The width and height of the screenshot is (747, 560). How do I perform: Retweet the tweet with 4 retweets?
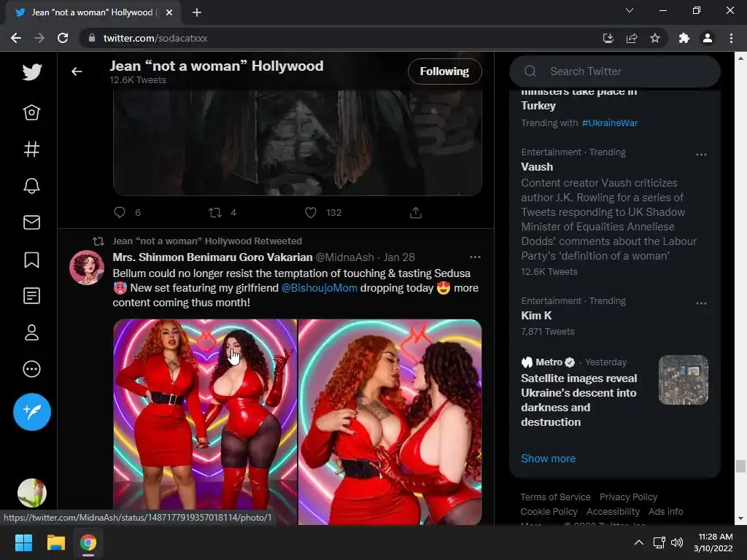coord(215,212)
